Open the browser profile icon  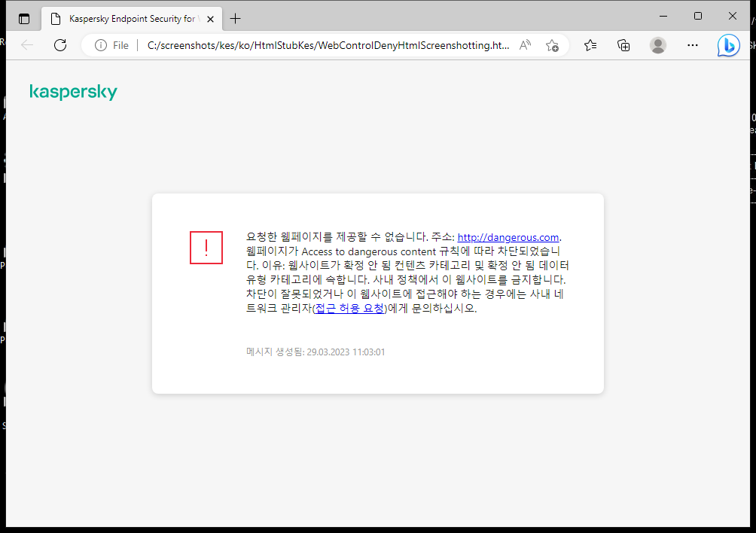pos(657,45)
